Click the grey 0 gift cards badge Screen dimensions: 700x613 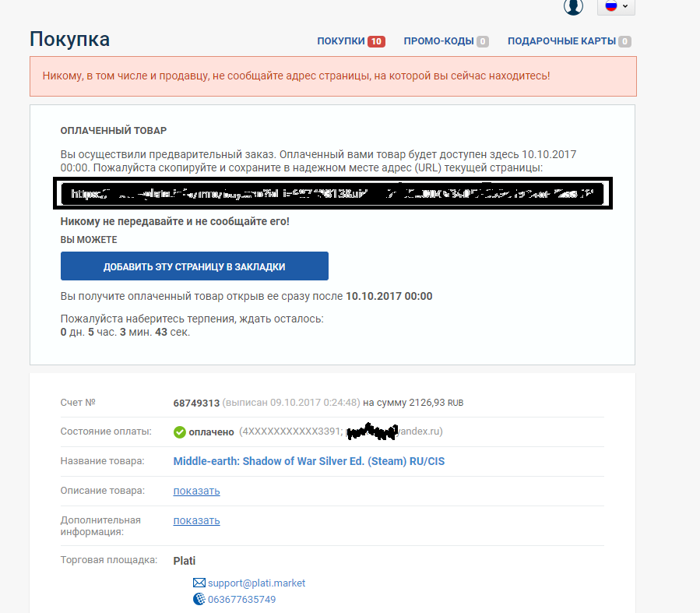[625, 41]
